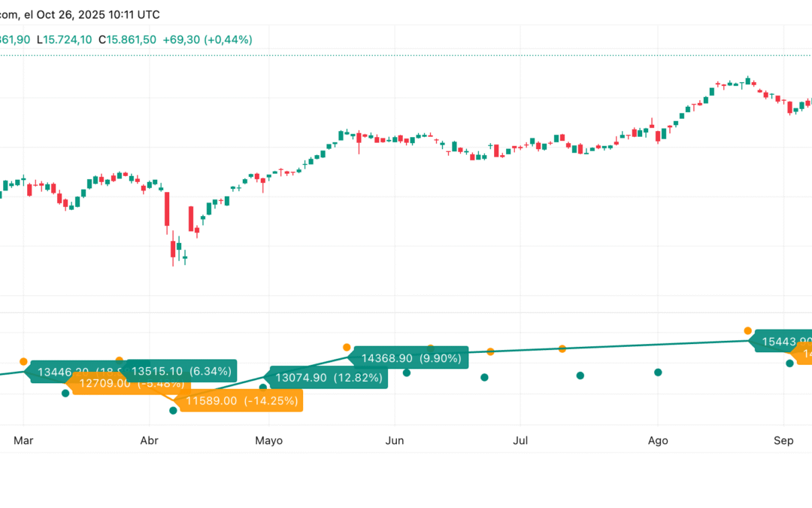Select the Abr month on time axis

pyautogui.click(x=150, y=440)
